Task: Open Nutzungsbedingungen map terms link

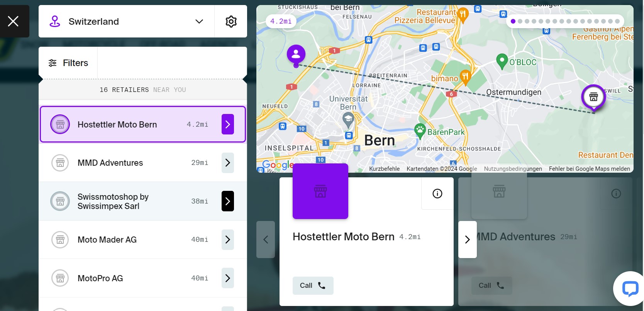Action: (x=513, y=169)
